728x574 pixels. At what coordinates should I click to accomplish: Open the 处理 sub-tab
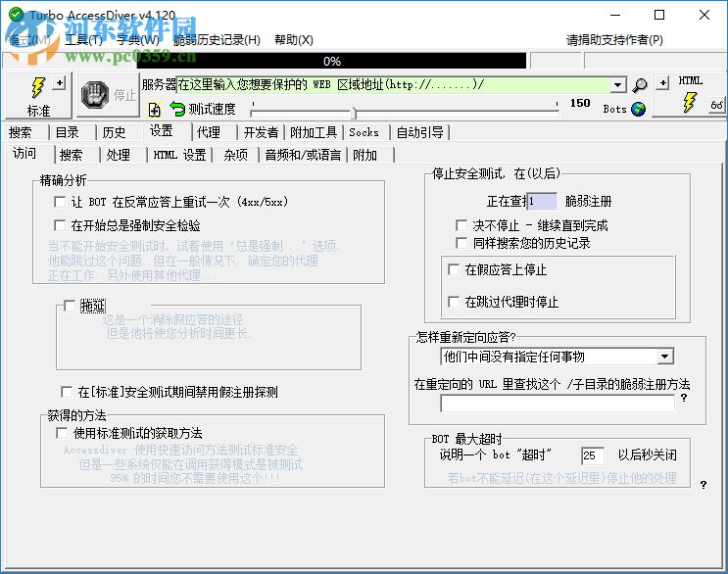pos(123,155)
